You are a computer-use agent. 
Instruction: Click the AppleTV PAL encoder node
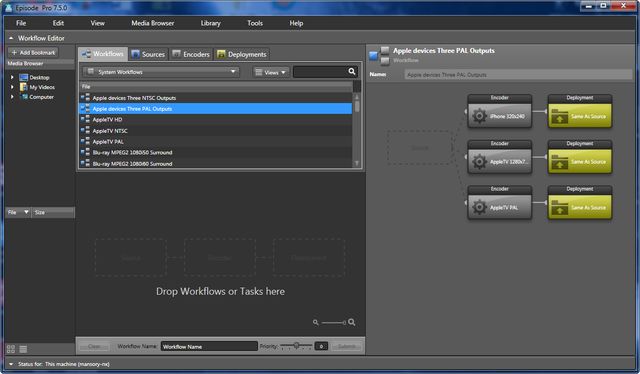pyautogui.click(x=500, y=203)
